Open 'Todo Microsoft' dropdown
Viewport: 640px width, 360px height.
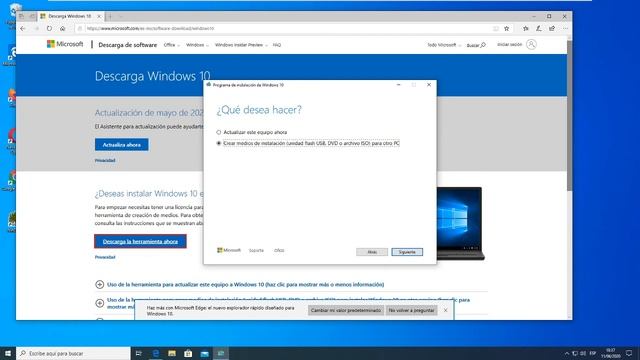point(444,45)
